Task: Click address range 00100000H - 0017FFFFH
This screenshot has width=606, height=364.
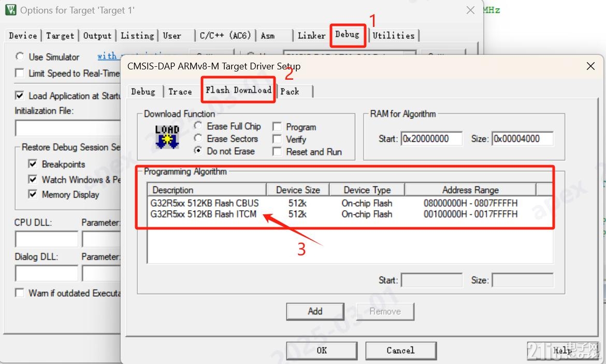Action: [470, 214]
